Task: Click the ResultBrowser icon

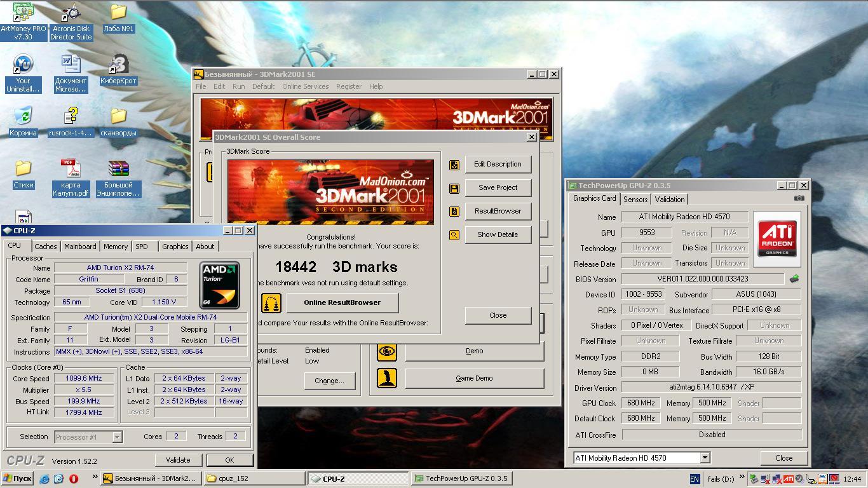Action: (x=454, y=212)
